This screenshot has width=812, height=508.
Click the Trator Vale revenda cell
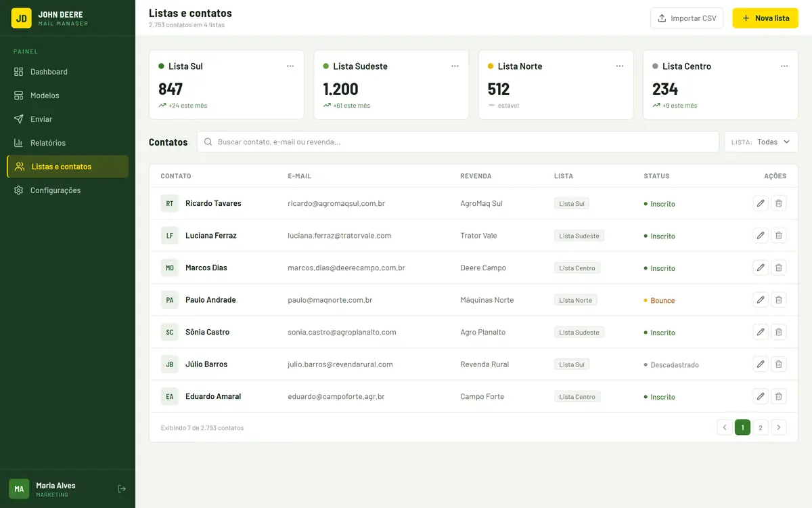[x=478, y=236]
